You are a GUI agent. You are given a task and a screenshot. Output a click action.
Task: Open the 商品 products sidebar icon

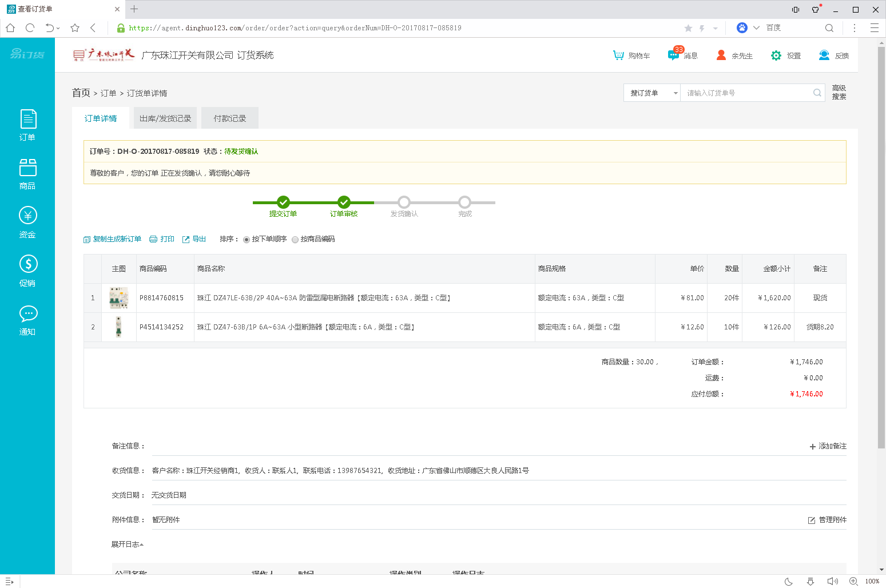tap(27, 174)
